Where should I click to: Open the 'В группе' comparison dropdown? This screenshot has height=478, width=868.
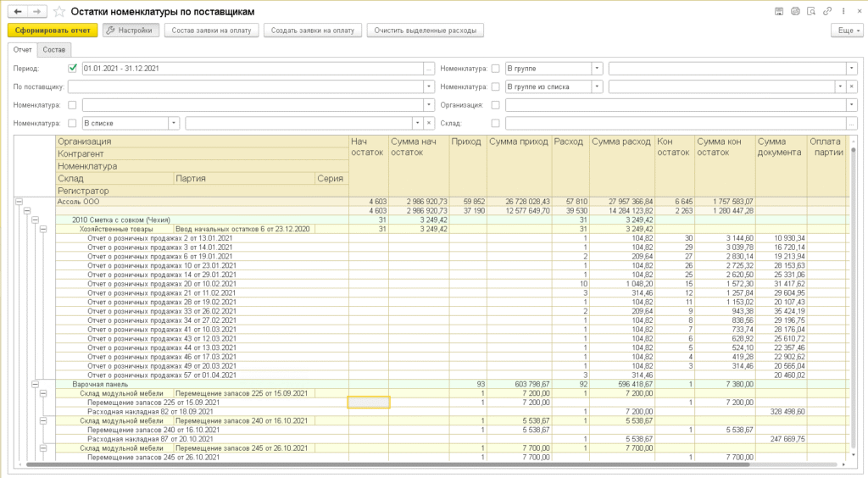[597, 68]
